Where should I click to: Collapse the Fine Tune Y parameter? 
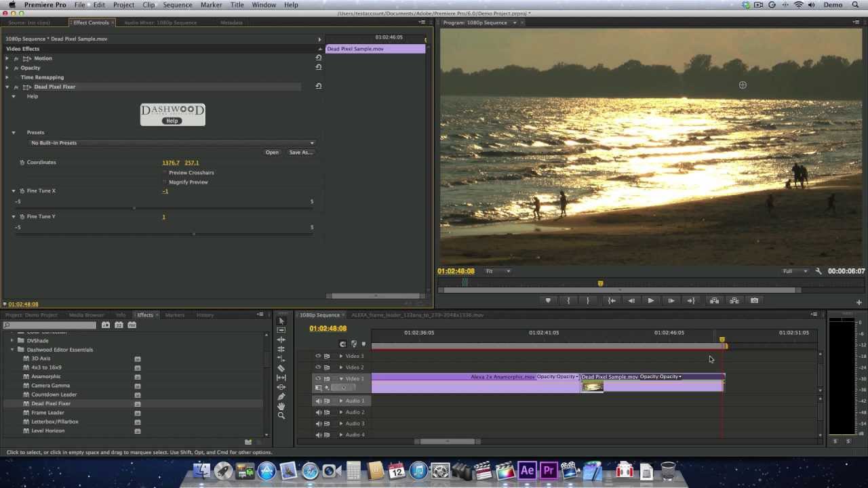click(14, 217)
